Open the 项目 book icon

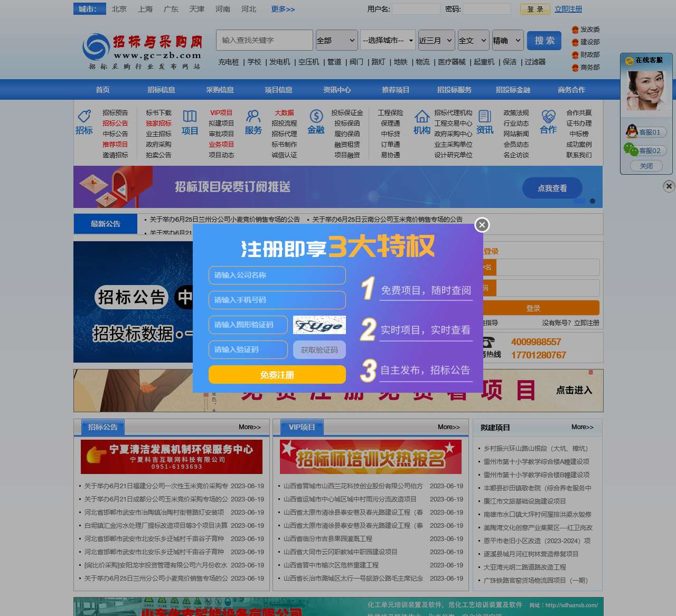click(190, 116)
